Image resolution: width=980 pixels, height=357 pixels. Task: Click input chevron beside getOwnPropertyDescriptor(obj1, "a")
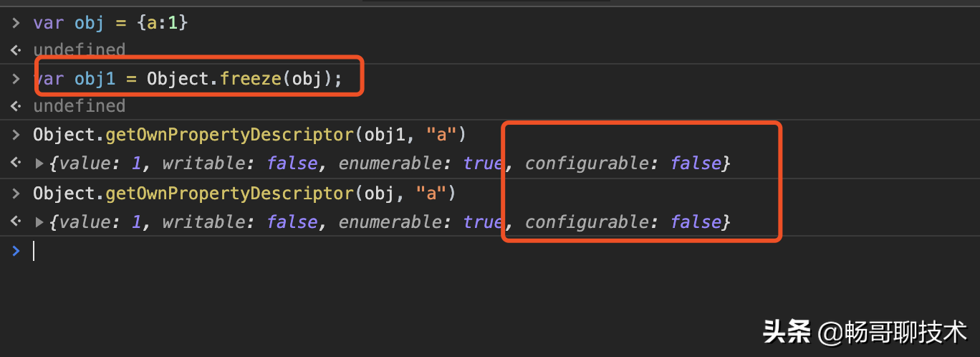[x=16, y=134]
